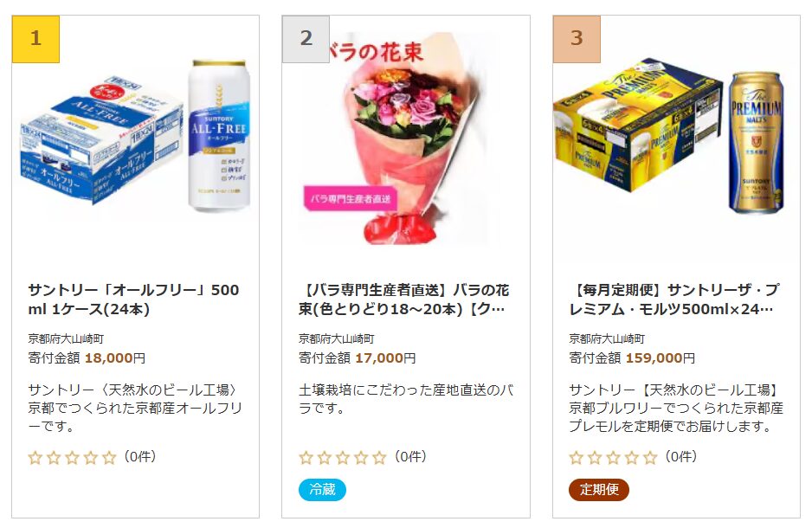Click the 定期便 tag on Premium Malts
The width and height of the screenshot is (812, 528).
pyautogui.click(x=599, y=490)
